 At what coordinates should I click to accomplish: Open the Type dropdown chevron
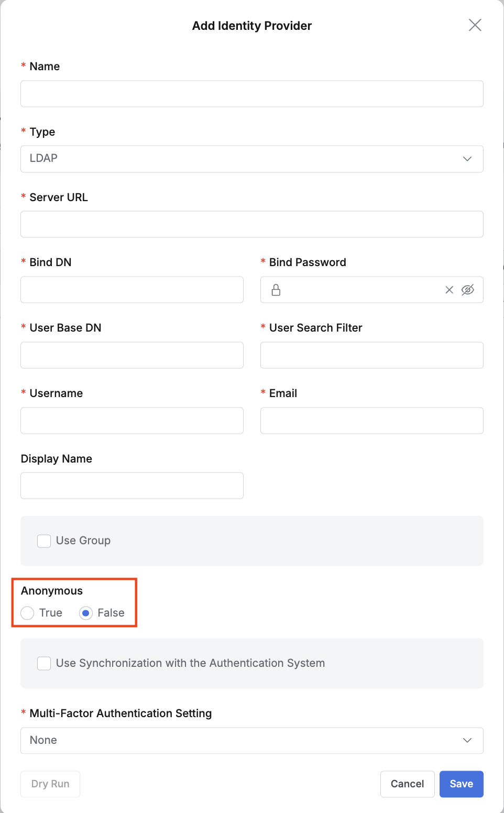467,159
